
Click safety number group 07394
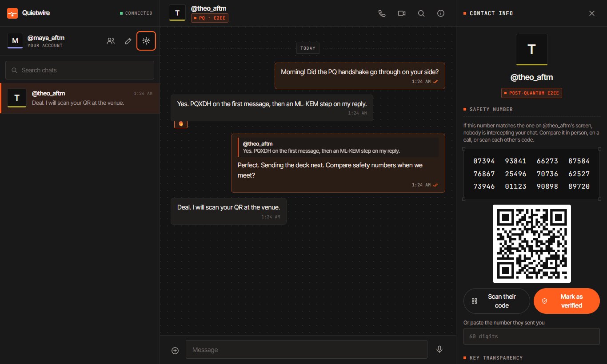point(484,161)
